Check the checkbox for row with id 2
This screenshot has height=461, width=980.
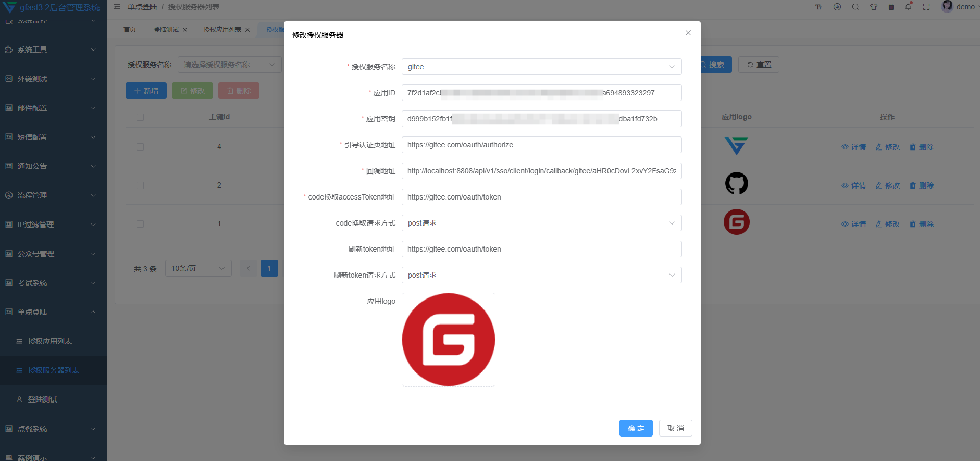140,185
